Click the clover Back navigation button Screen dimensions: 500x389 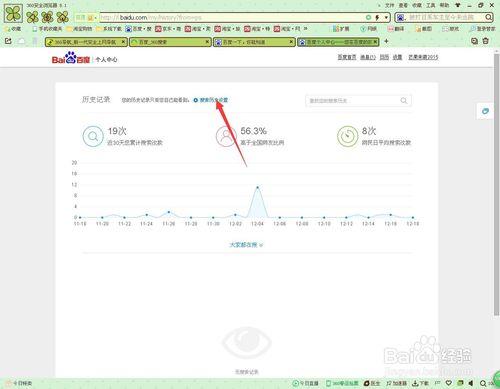[x=32, y=17]
